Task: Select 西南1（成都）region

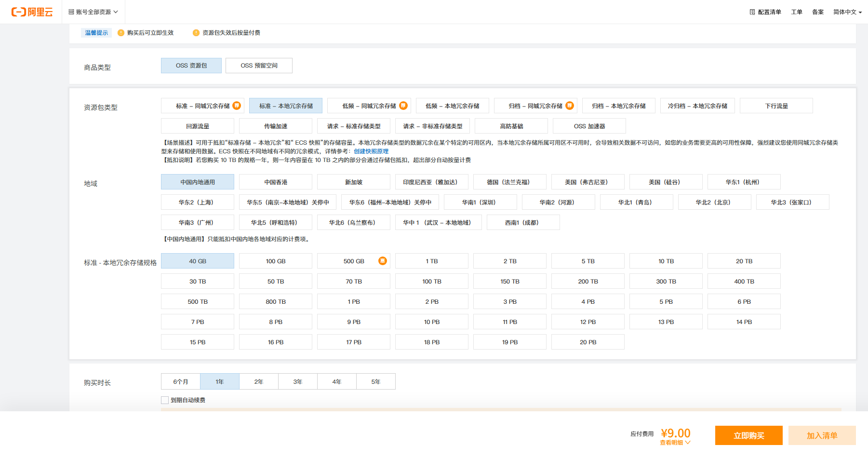Action: tap(523, 222)
